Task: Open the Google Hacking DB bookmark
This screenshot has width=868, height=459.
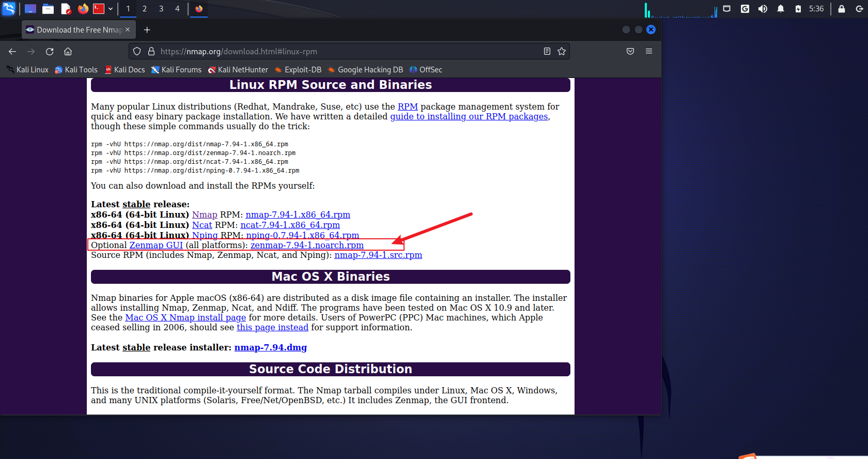Action: (x=366, y=70)
